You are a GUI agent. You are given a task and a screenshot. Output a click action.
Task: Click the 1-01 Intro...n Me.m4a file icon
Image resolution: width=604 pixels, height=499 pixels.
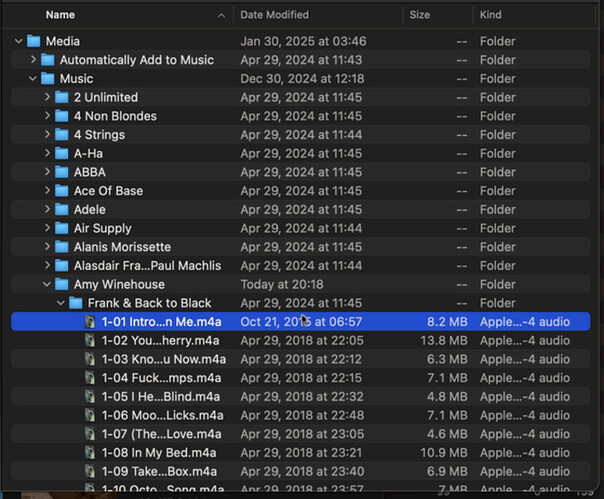coord(90,322)
